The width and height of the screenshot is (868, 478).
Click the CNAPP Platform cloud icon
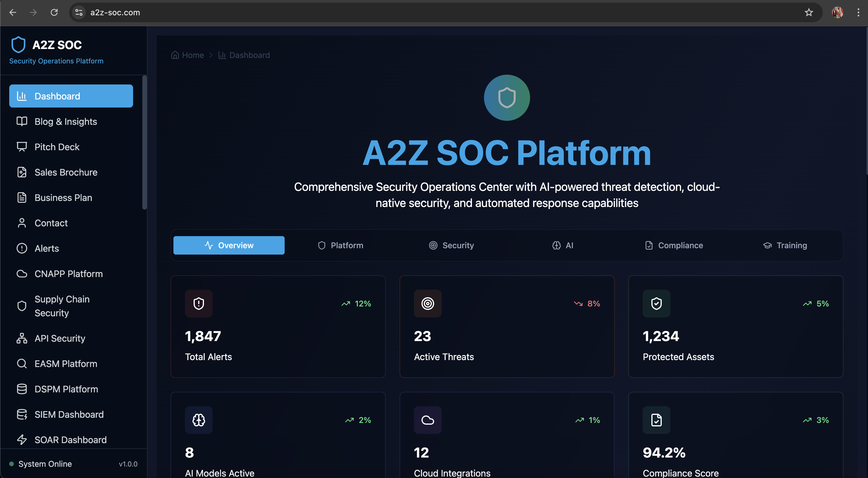22,274
